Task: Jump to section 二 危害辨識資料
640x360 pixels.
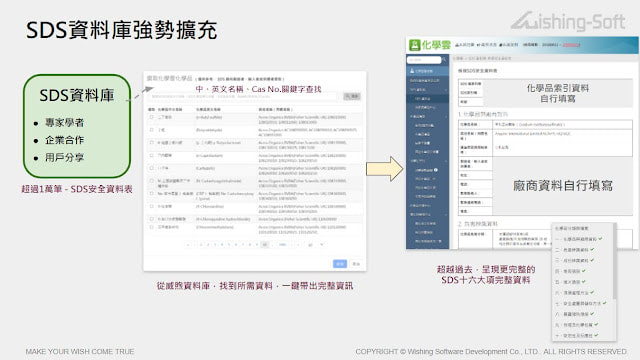Action: (575, 249)
